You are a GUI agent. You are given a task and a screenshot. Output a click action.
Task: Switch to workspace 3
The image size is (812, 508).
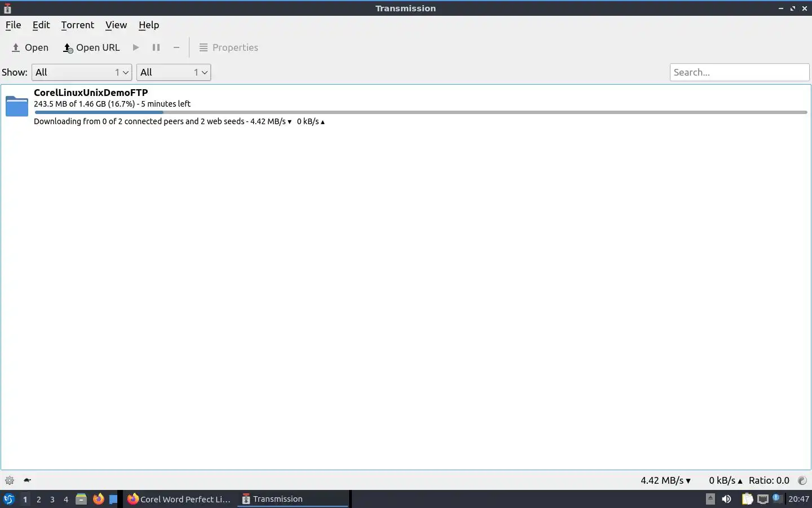[x=52, y=499]
